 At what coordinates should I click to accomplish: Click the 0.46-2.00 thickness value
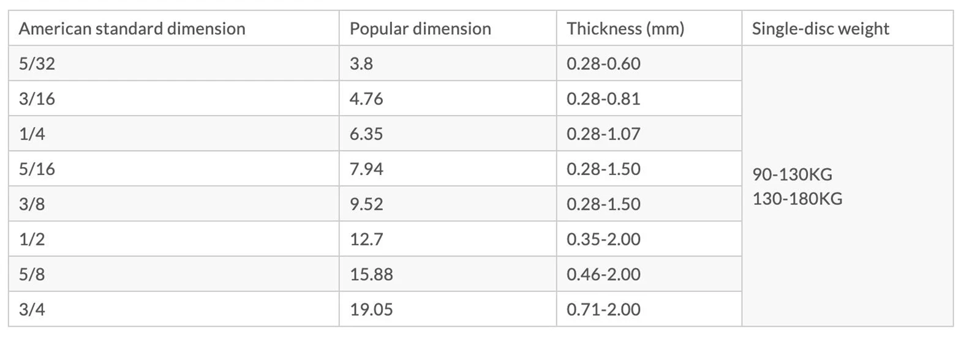click(603, 274)
